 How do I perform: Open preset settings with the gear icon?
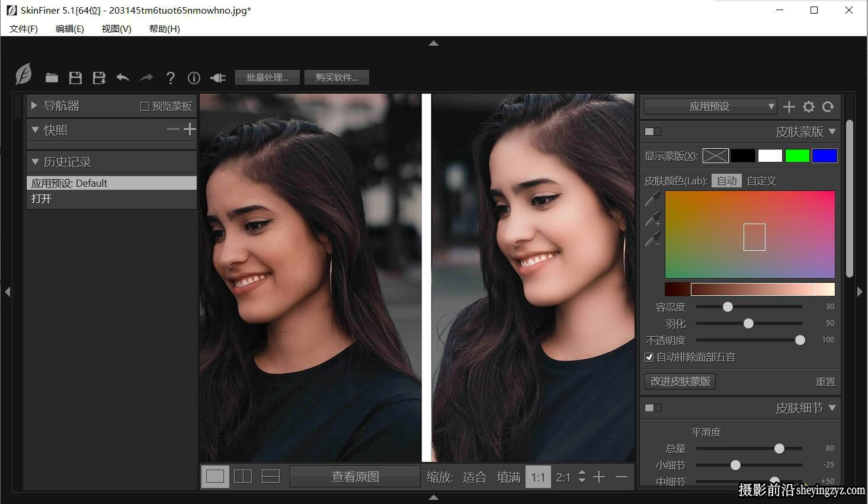(x=809, y=107)
